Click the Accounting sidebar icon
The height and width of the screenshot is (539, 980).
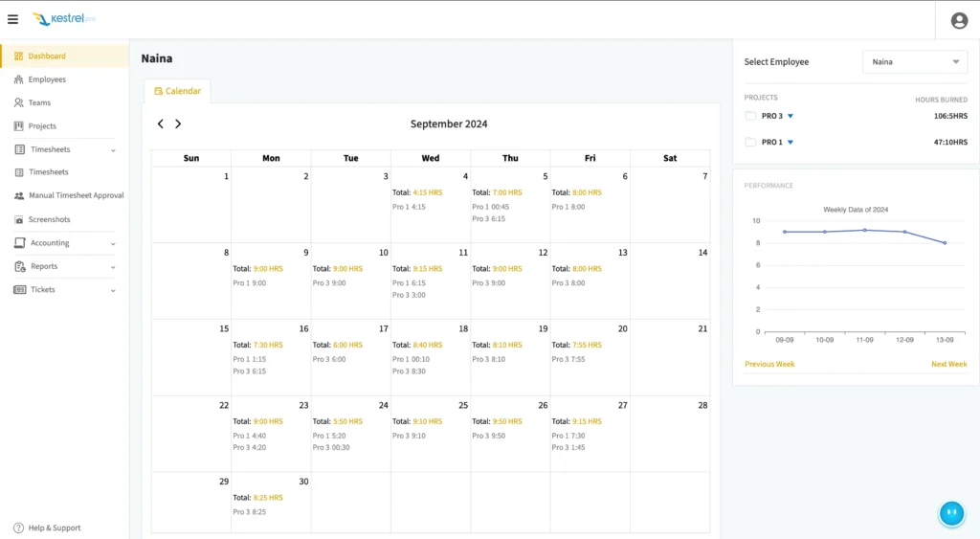click(19, 242)
